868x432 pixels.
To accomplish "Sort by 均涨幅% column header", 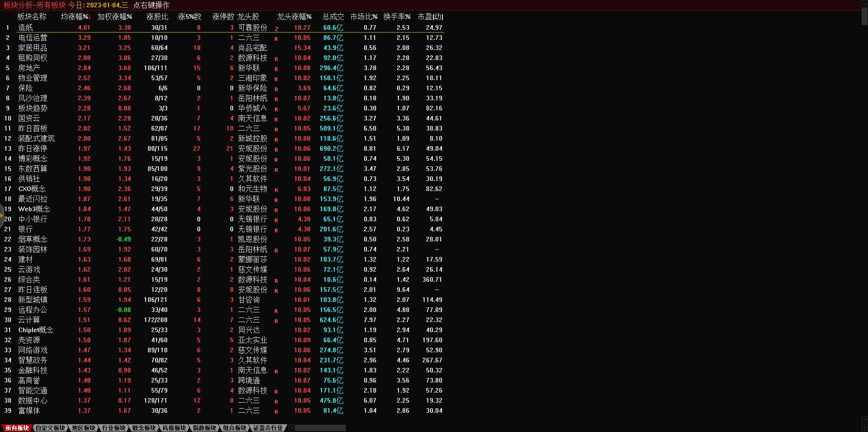I will (x=75, y=16).
